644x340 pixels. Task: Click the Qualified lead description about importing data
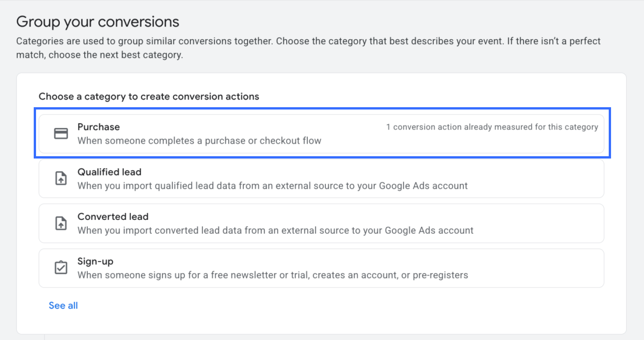coord(273,186)
